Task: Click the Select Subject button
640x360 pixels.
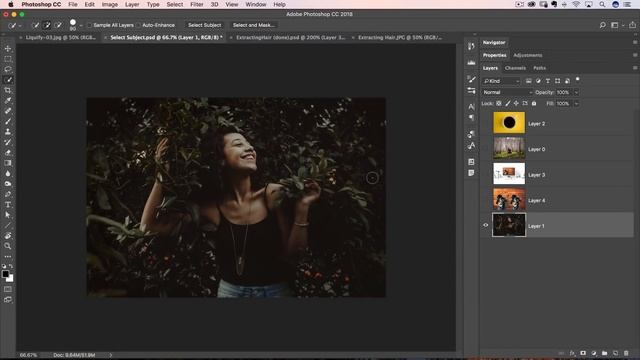Action: [204, 25]
